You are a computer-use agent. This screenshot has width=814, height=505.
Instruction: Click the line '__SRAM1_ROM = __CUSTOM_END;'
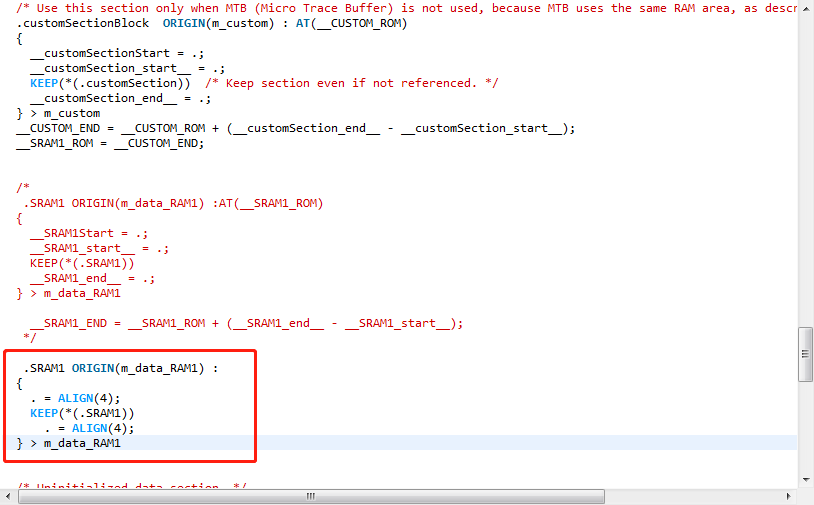click(110, 144)
